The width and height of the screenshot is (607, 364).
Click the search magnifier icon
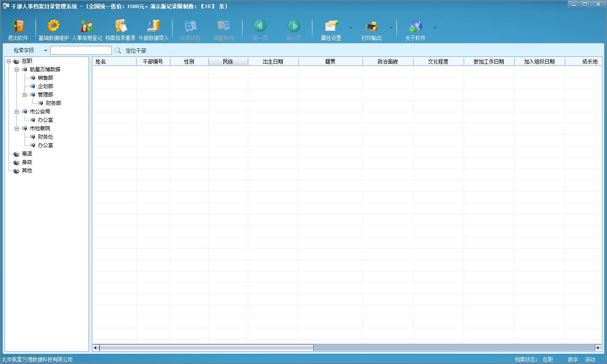coord(118,51)
